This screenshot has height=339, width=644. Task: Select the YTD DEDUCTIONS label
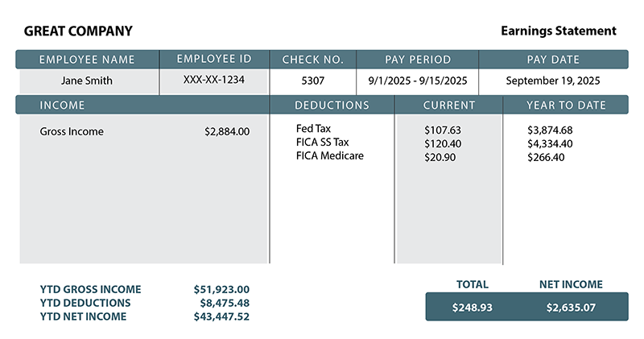tap(85, 303)
